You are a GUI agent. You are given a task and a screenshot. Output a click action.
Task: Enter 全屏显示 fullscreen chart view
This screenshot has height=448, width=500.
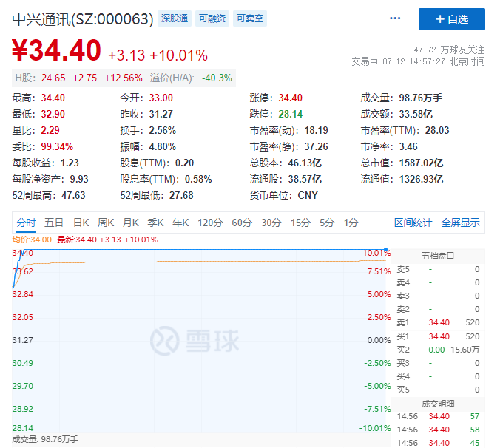[x=460, y=223]
